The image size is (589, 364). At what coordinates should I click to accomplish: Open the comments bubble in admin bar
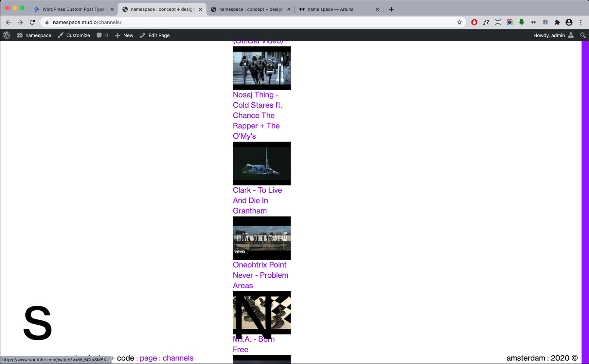pos(102,35)
